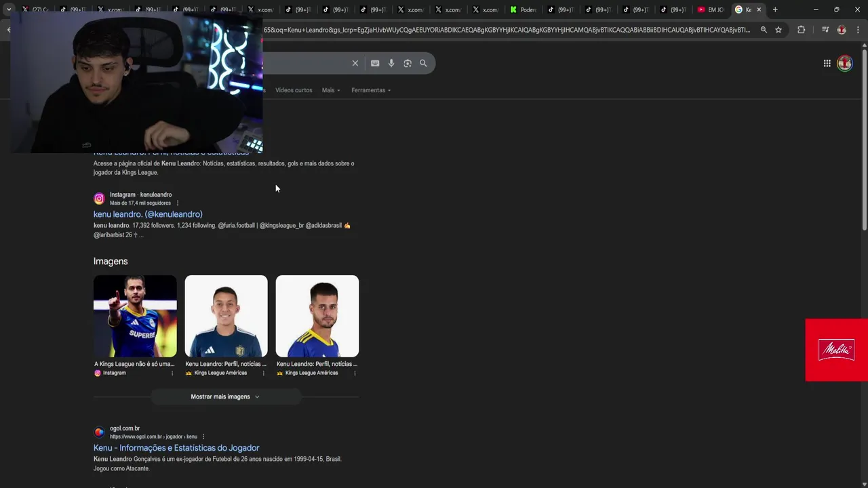Open the third bearded player image
The height and width of the screenshot is (488, 868).
point(317,316)
